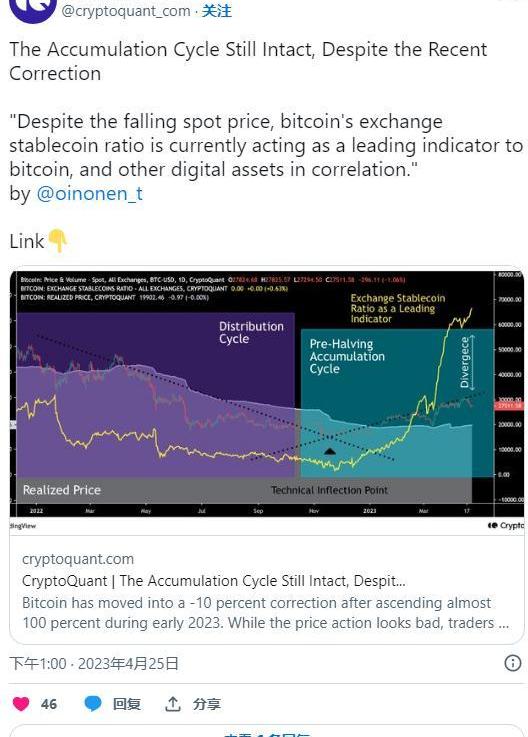Click the article description snippet
The height and width of the screenshot is (737, 528).
pos(266,612)
